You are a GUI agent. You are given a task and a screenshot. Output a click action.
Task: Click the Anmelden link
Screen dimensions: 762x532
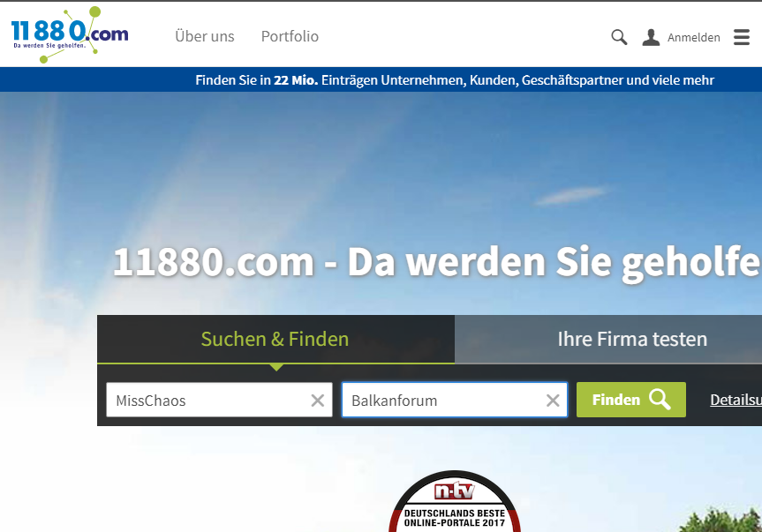coord(693,37)
